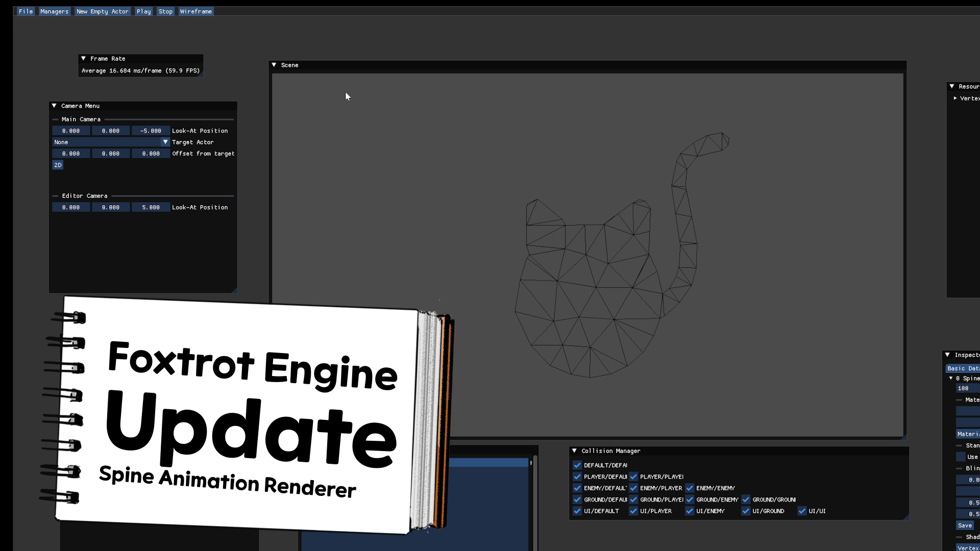Open the File menu

click(26, 11)
